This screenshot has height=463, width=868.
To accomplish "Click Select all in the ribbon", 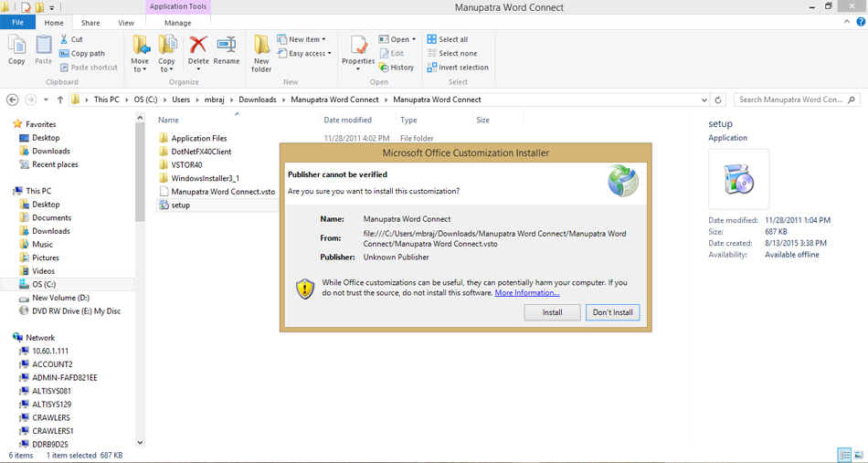I will pyautogui.click(x=448, y=39).
